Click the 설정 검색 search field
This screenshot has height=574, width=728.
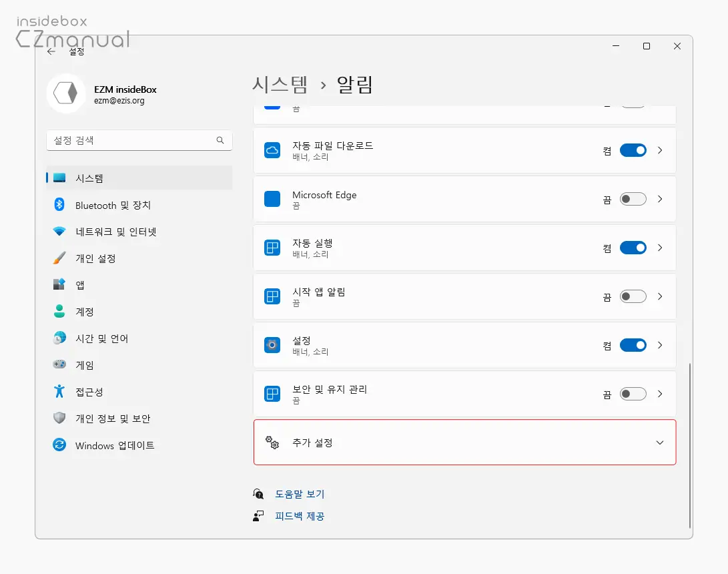click(x=132, y=141)
